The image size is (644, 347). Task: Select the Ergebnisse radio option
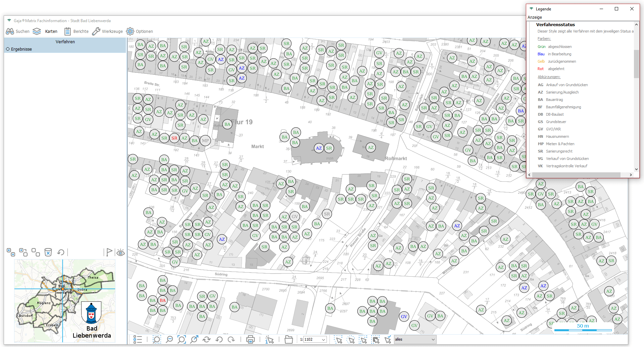pos(8,49)
